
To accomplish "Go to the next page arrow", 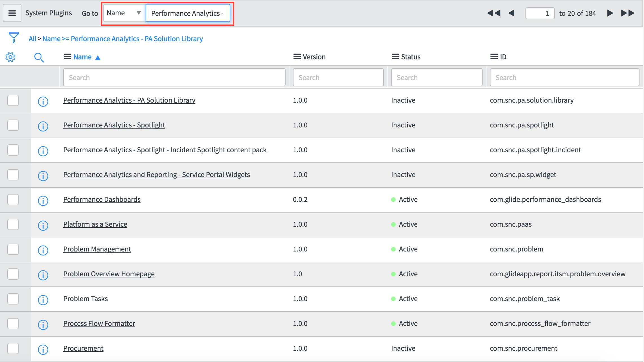I will click(610, 13).
